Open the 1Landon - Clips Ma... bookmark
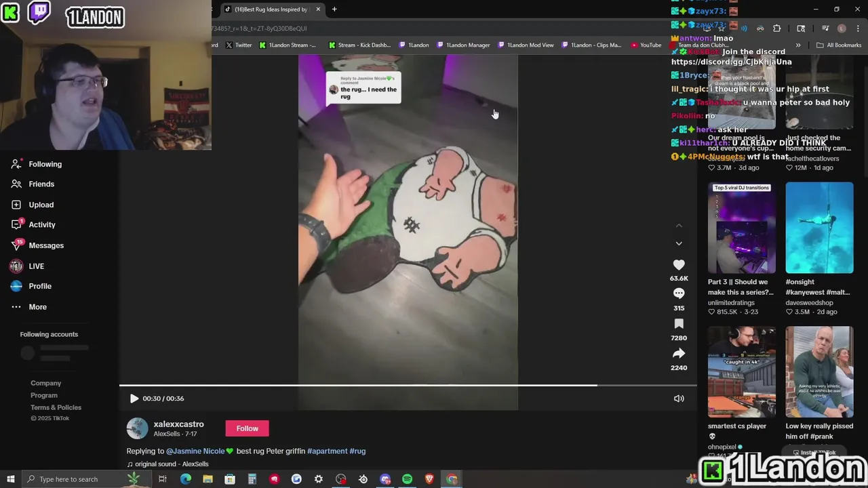The height and width of the screenshot is (488, 868). click(x=591, y=45)
